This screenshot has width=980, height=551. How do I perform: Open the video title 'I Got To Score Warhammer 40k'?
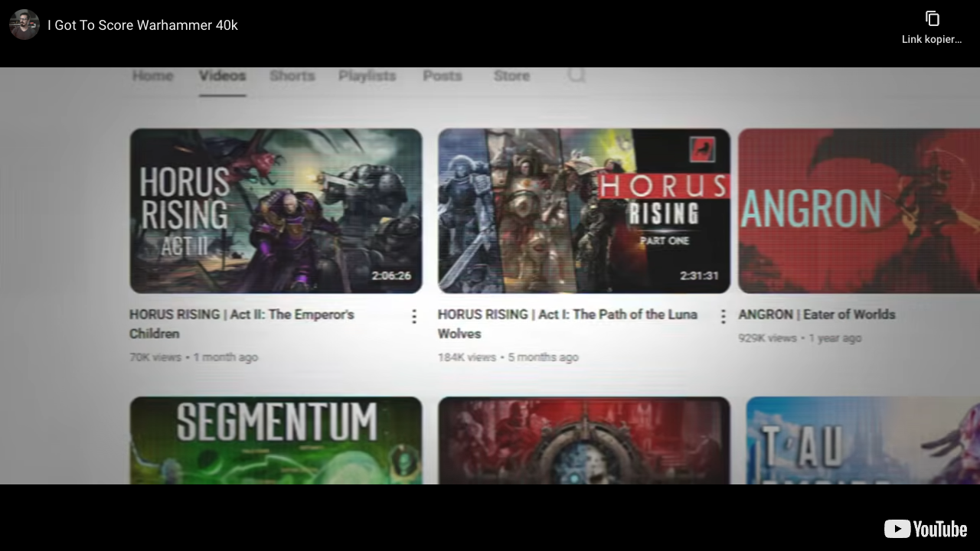(x=142, y=25)
